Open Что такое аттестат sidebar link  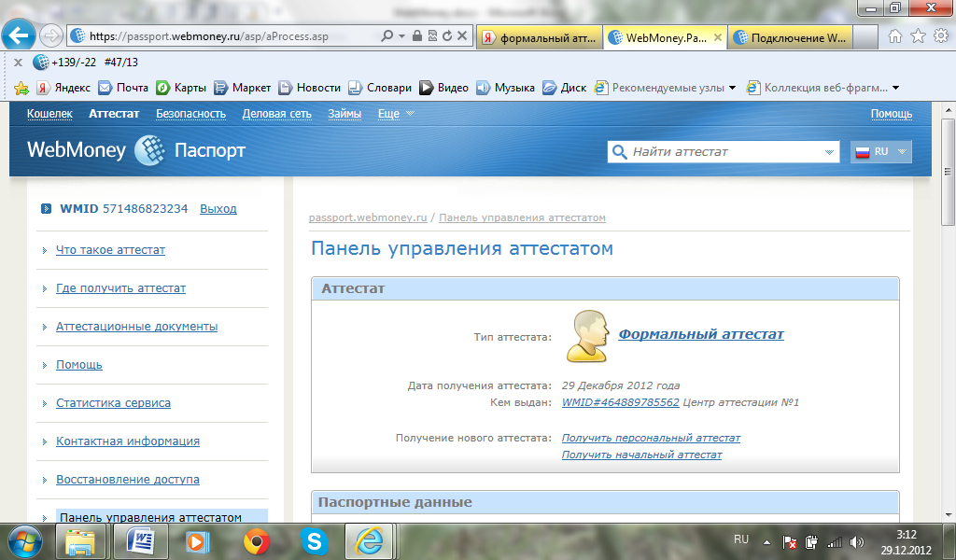pyautogui.click(x=110, y=250)
